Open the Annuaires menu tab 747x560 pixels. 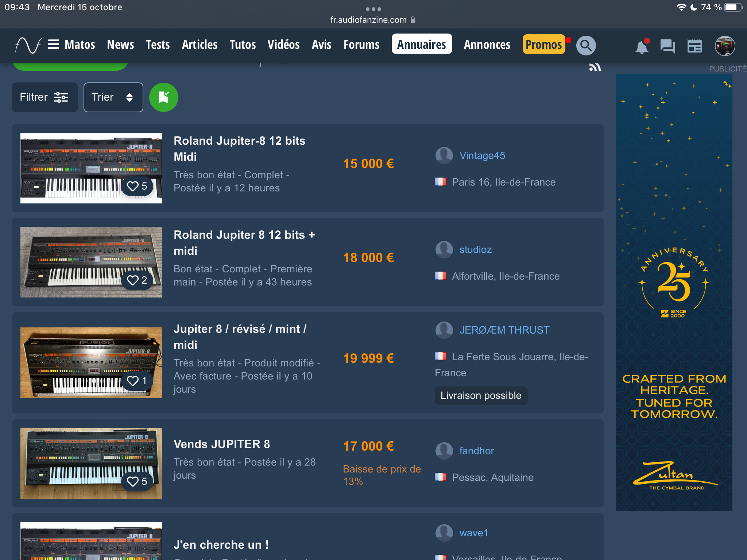click(422, 44)
